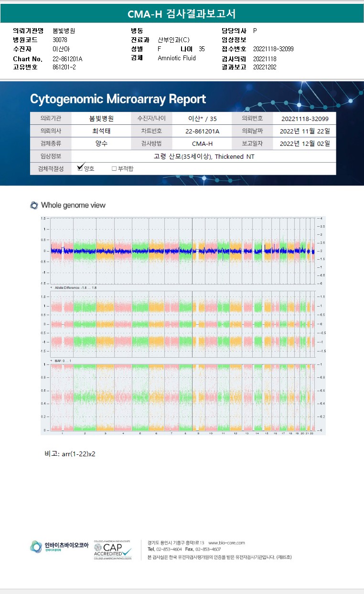Tick the 양호 sample adequacy checkbox

(80, 168)
